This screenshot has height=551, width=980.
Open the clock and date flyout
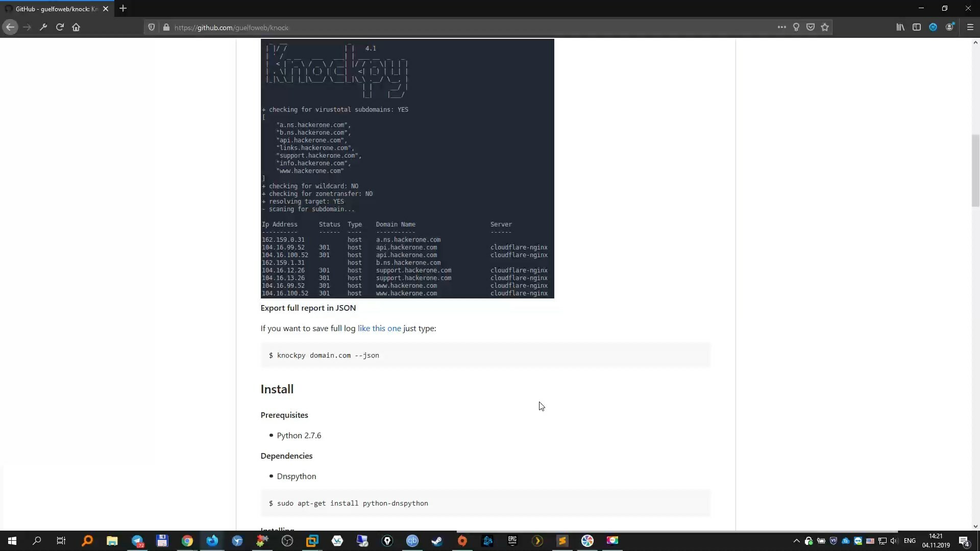pyautogui.click(x=936, y=541)
